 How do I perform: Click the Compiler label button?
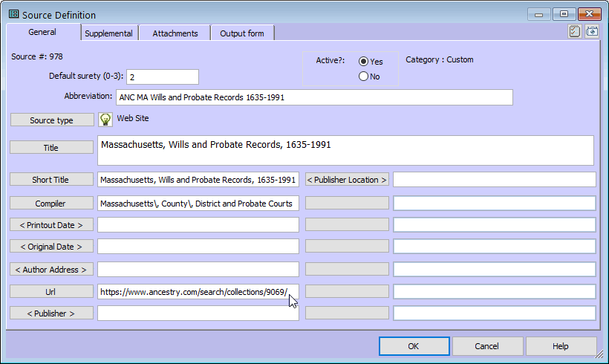(x=51, y=204)
